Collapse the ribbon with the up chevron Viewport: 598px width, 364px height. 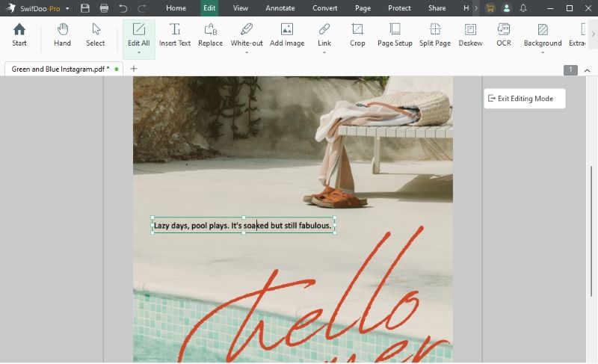588,70
